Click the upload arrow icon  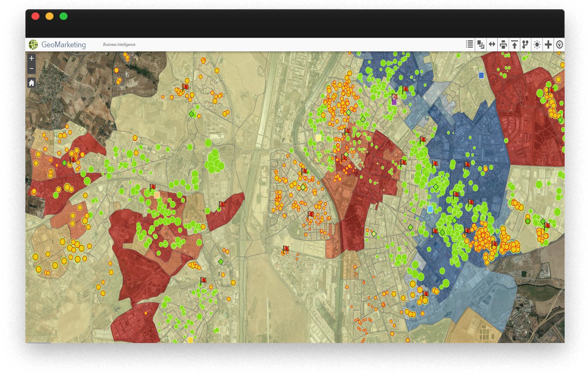coord(514,45)
